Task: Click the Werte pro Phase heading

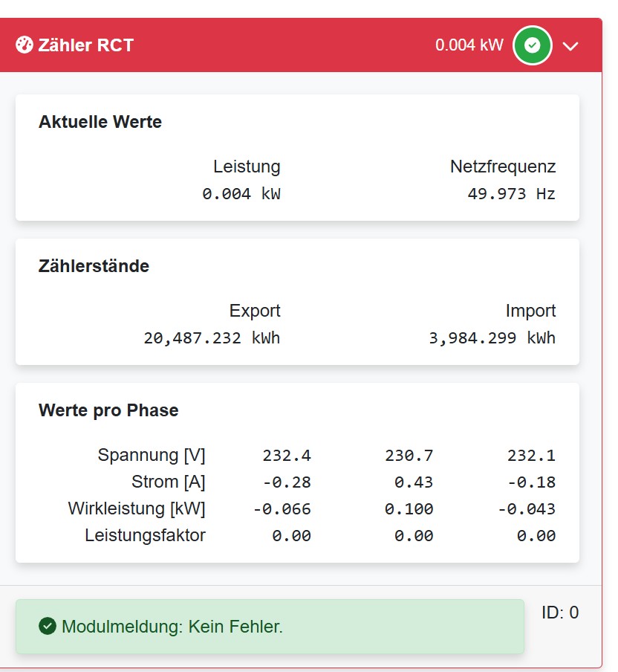Action: (x=108, y=410)
